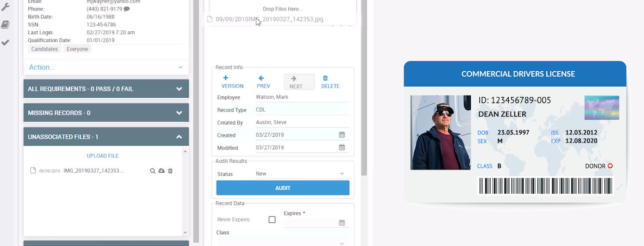Viewport: 644px width, 246px height.
Task: Click the EXP date 12.08.2020
Action: pyautogui.click(x=581, y=141)
